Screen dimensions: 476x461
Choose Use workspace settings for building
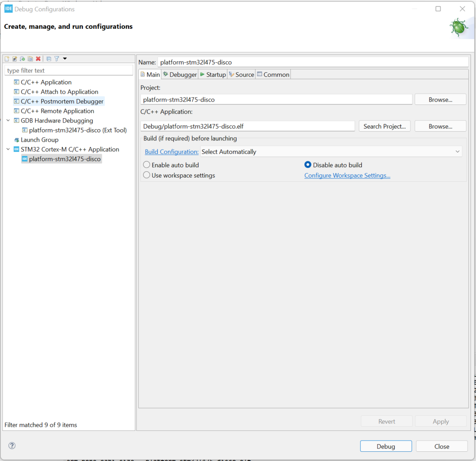click(147, 175)
